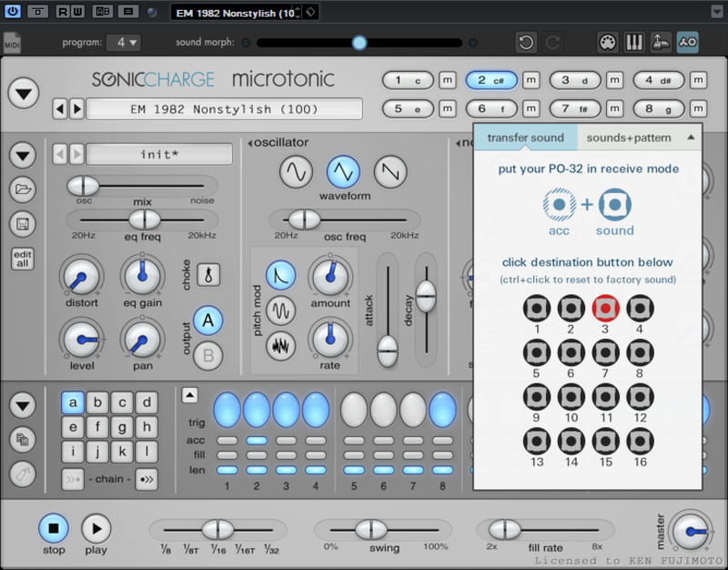Viewport: 728px width, 570px height.
Task: Choose sine pitch mod mode
Action: click(x=280, y=310)
